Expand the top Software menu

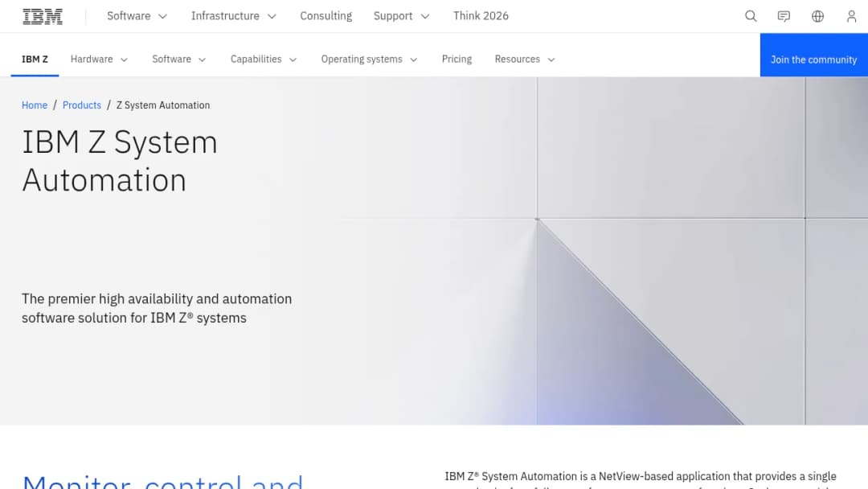pos(137,16)
